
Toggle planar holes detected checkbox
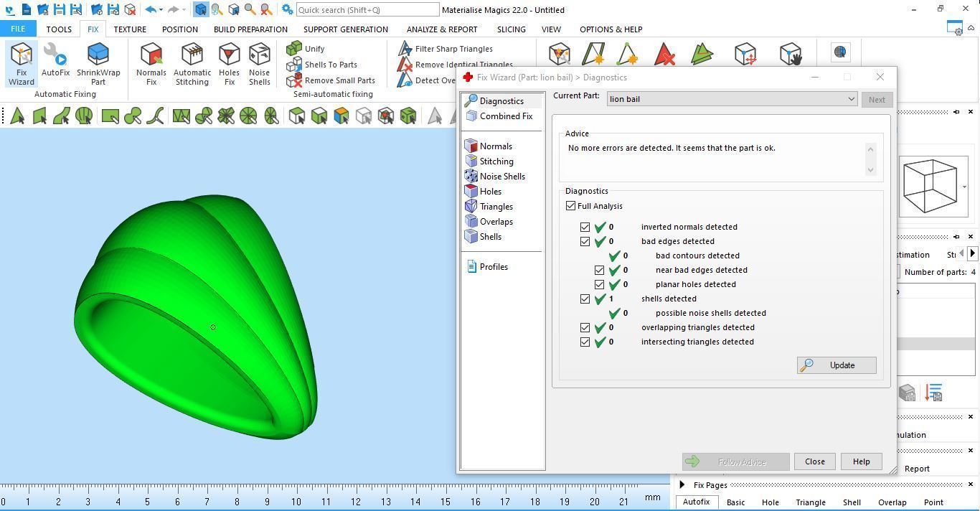tap(600, 284)
